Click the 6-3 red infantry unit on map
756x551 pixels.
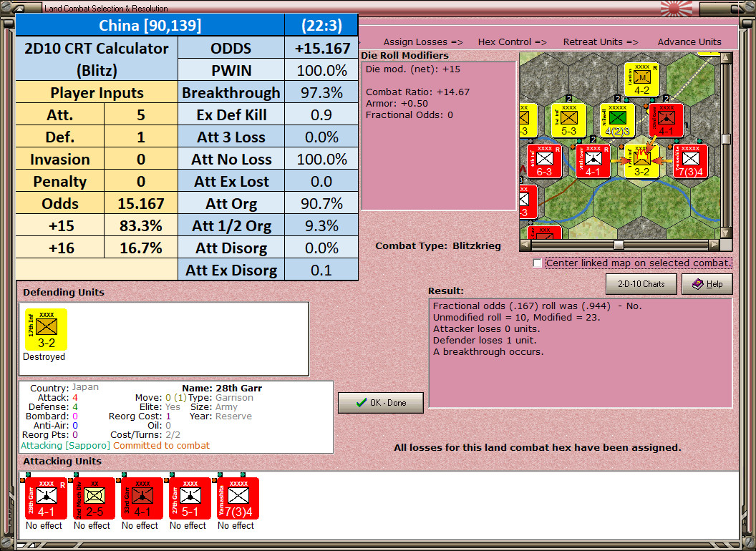coord(544,161)
